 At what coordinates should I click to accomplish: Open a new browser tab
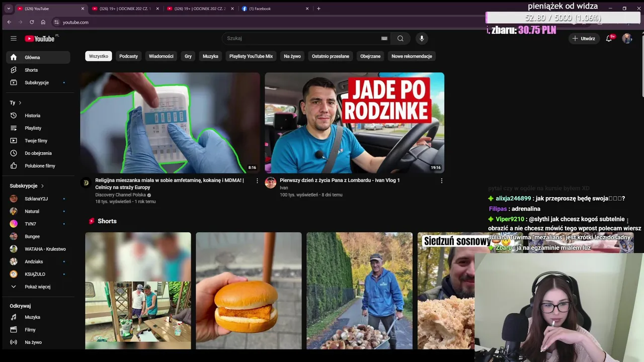pos(318,9)
